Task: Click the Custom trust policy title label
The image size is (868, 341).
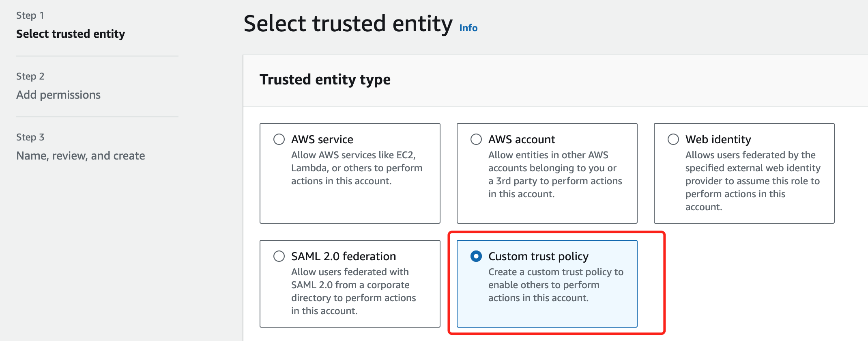Action: point(538,256)
